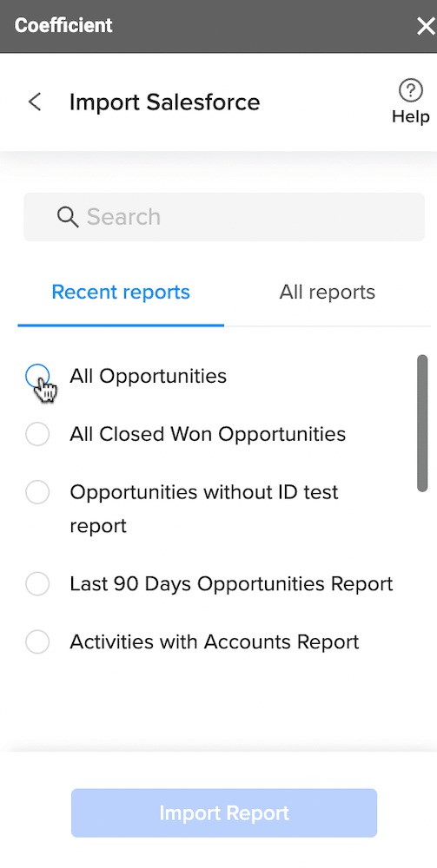Open the Recent reports tab
This screenshot has width=437, height=868.
(x=121, y=293)
